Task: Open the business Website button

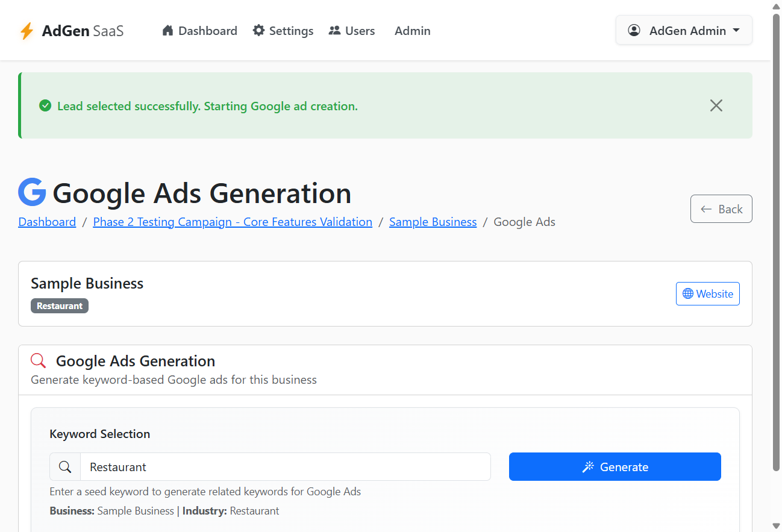Action: [707, 293]
